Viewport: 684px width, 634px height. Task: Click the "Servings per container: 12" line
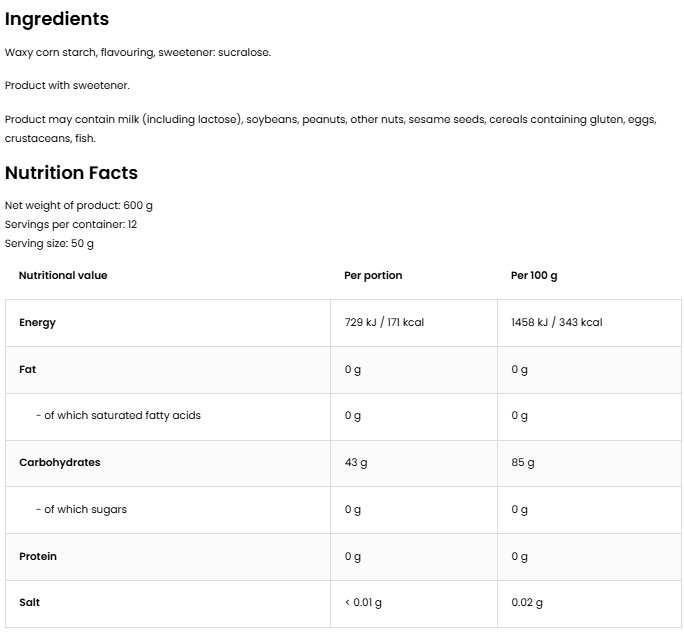point(71,224)
